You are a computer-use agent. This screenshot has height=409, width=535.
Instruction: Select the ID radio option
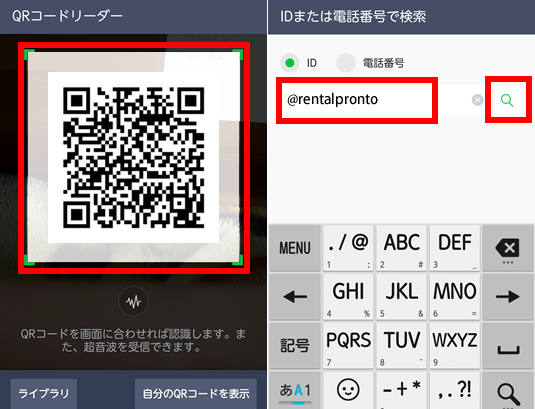(290, 63)
